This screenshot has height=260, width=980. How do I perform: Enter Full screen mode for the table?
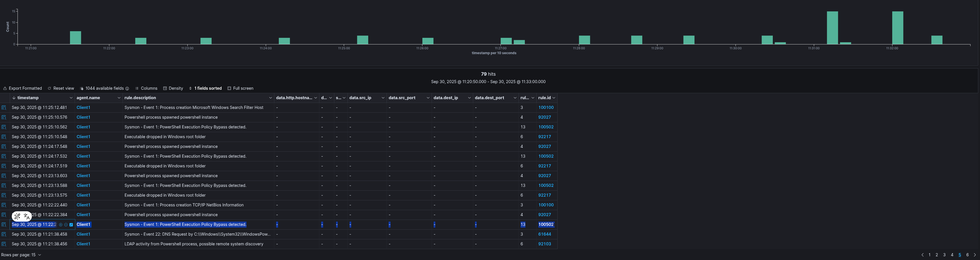pyautogui.click(x=240, y=88)
